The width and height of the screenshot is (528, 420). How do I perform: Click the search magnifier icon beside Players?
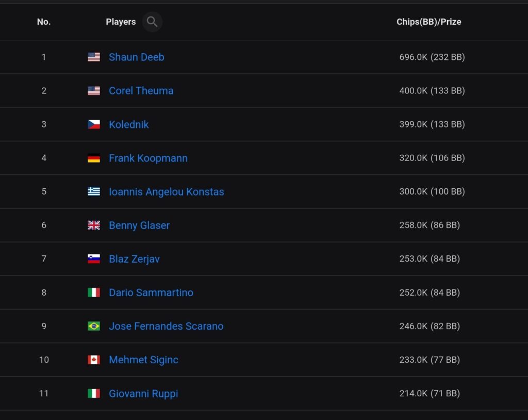click(152, 22)
